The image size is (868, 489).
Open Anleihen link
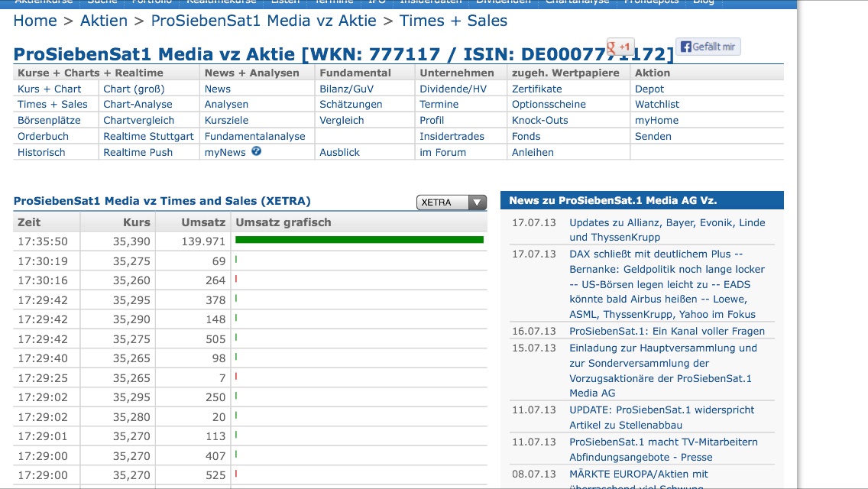[533, 152]
